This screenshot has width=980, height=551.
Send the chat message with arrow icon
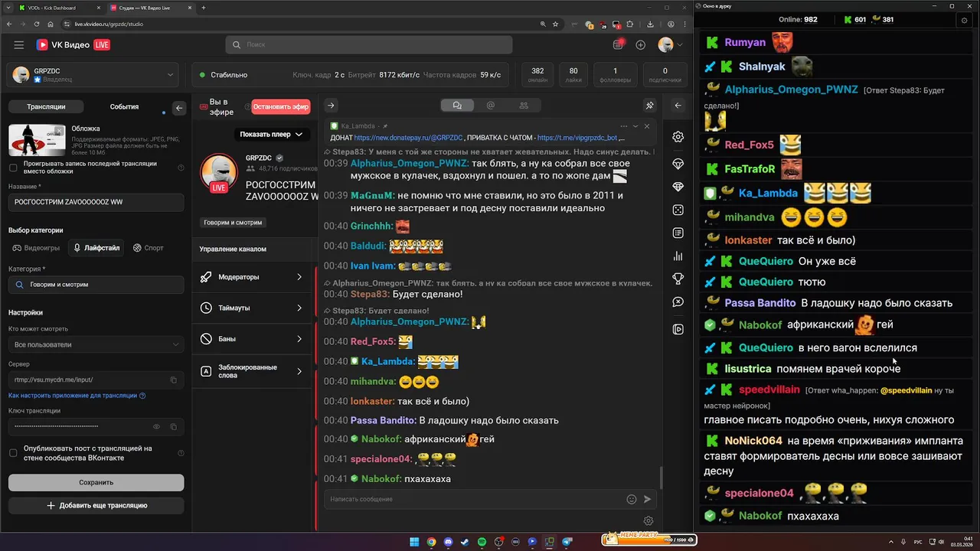648,499
